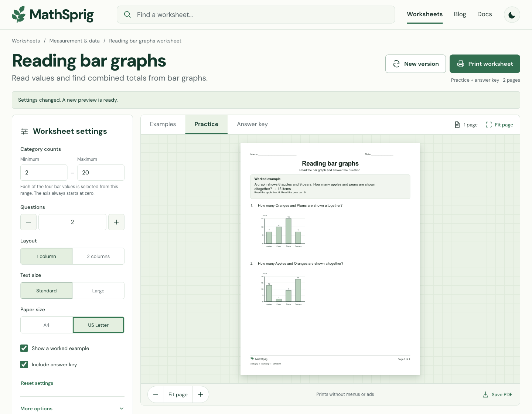Viewport: 532px width, 414px height.
Task: Click the MathSprig leaf logo
Action: coord(19,14)
